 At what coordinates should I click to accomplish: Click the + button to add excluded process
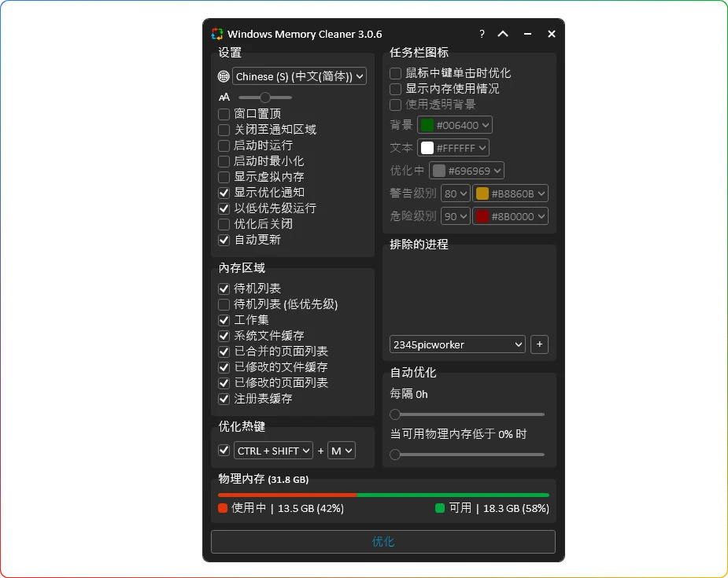(539, 344)
